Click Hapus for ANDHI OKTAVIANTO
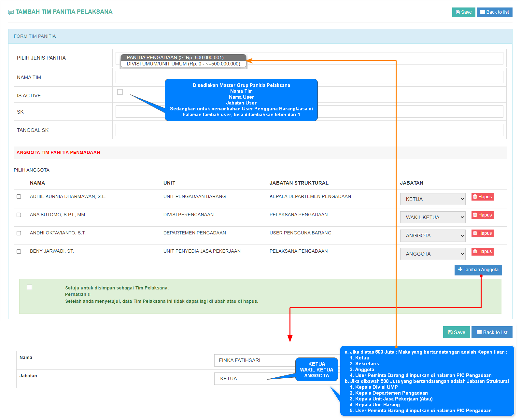521x420 pixels. tap(482, 233)
